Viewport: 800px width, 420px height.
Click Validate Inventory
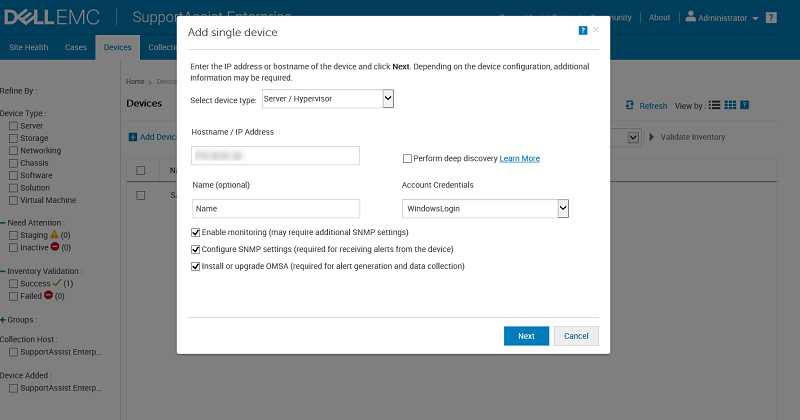[692, 137]
